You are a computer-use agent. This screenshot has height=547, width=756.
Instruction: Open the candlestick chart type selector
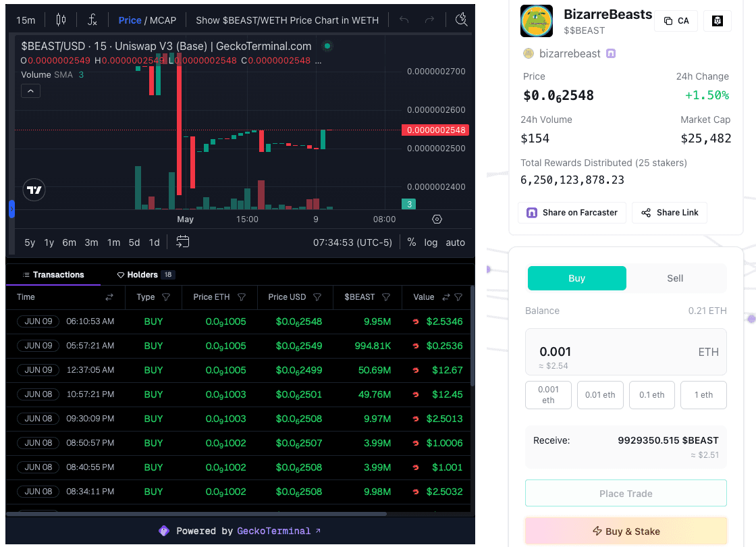pyautogui.click(x=61, y=20)
